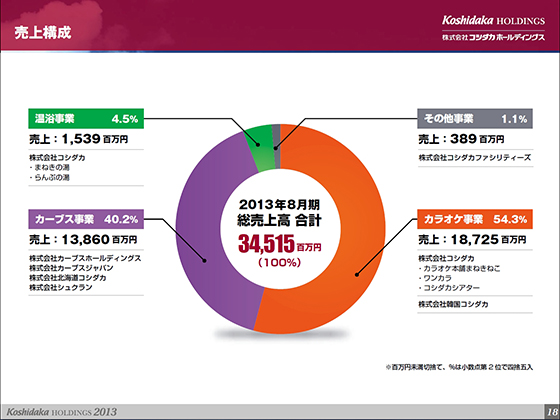Click the gray other-business segment of donut chart

click(x=276, y=146)
